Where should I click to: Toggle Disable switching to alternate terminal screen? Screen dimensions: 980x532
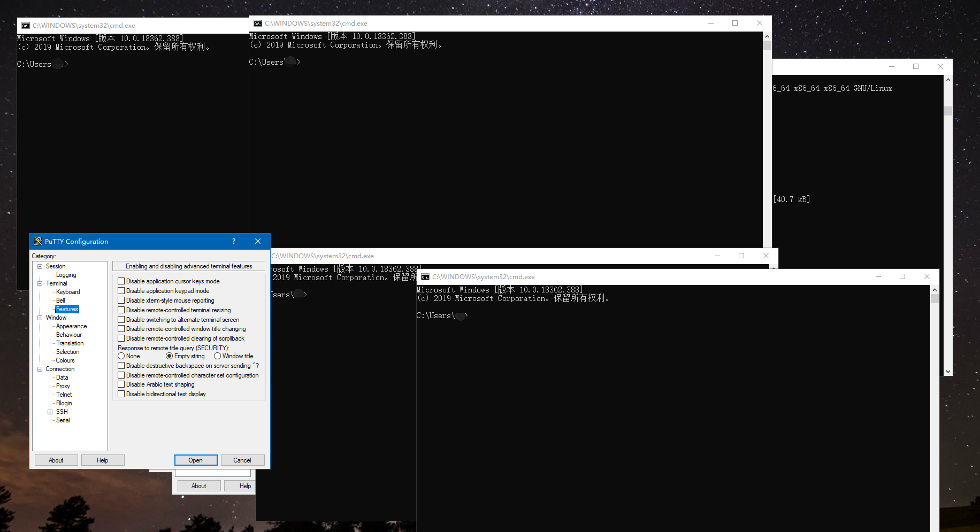tap(121, 320)
